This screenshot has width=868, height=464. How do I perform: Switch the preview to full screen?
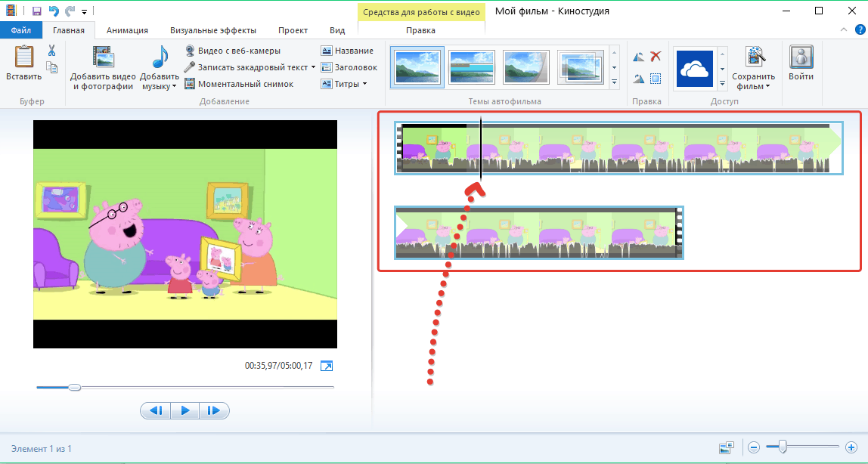tap(327, 366)
